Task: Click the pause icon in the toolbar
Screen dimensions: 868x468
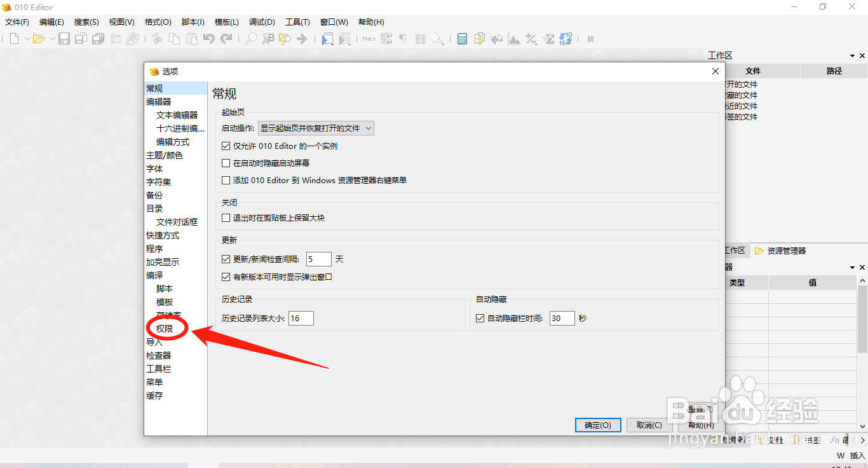Action: pos(590,39)
